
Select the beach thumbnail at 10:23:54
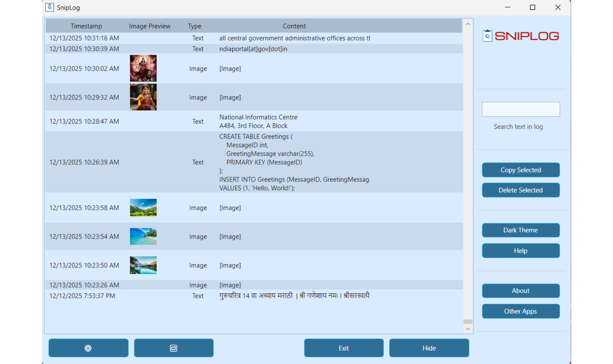[x=143, y=236]
